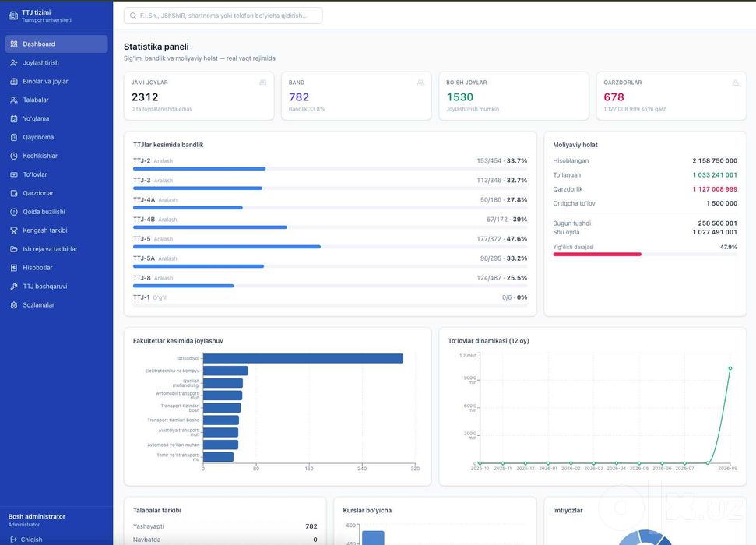This screenshot has width=756, height=545.
Task: Click the Jami joylar 2312 card
Action: (x=199, y=96)
